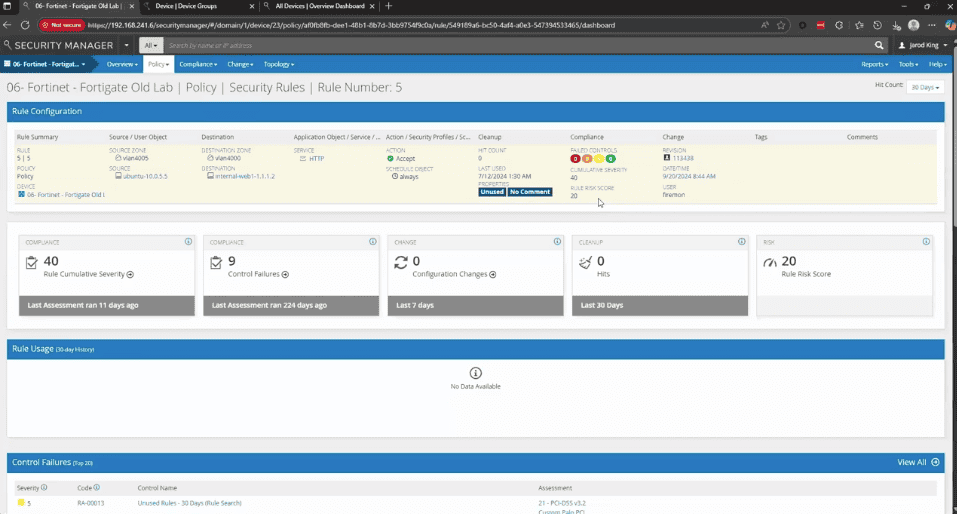Open Configuration Changes details arrow
Viewport: 957px width, 514px height.
click(x=493, y=275)
